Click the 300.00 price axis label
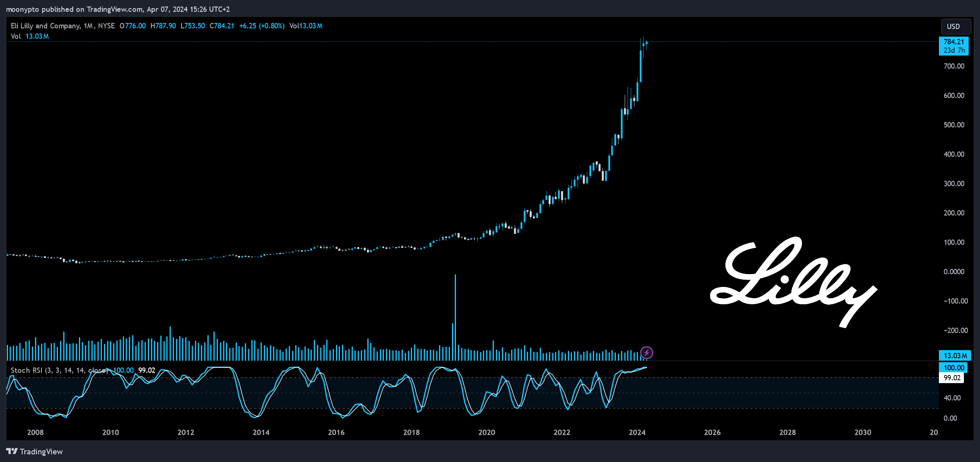Screen dimensions: 980x462 pos(954,184)
